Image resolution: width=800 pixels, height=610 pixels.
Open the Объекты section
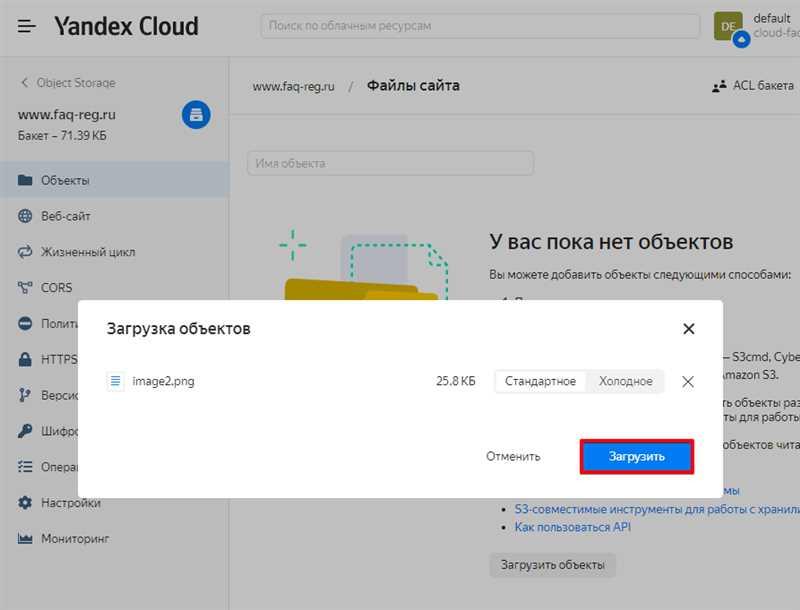coord(115,180)
